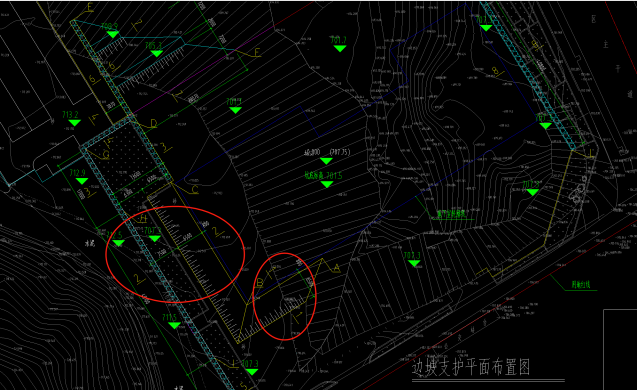The image size is (638, 390).
Task: Select elevation triangle below (707.75) label
Action: (x=326, y=161)
